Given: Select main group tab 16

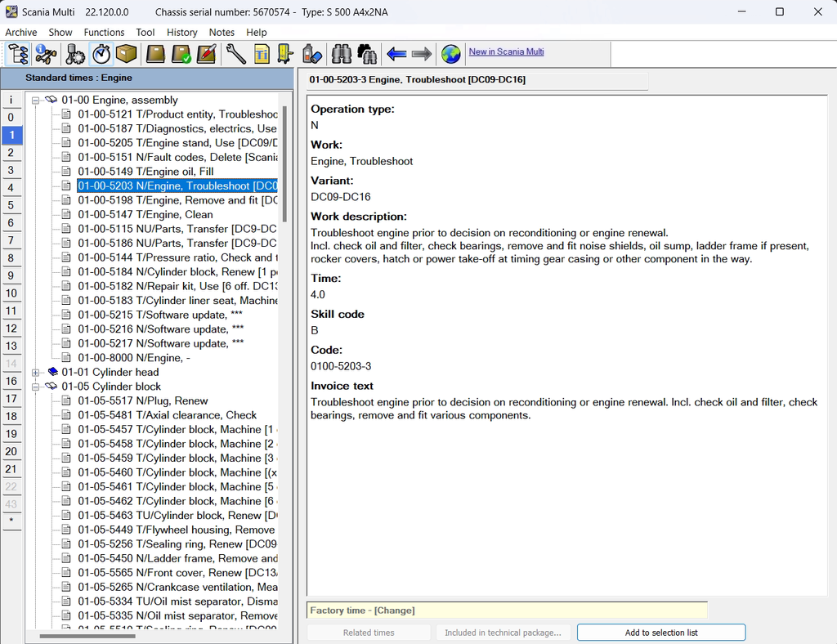Looking at the screenshot, I should click(x=11, y=381).
